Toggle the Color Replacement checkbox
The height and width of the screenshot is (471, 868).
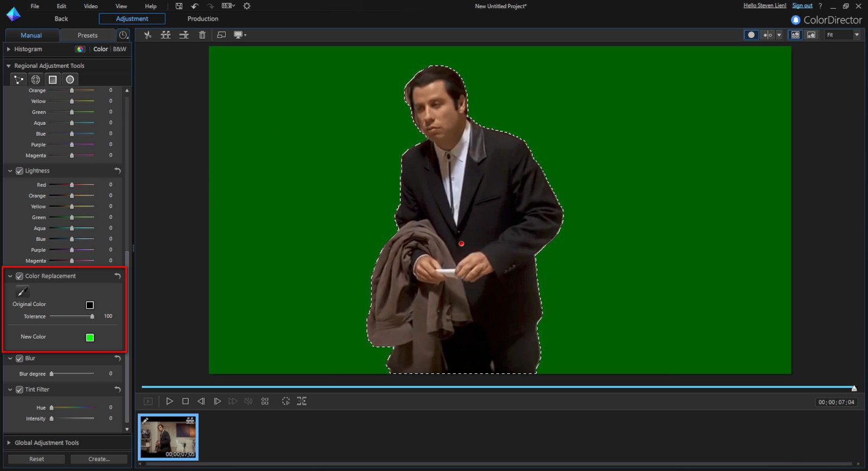pyautogui.click(x=20, y=276)
